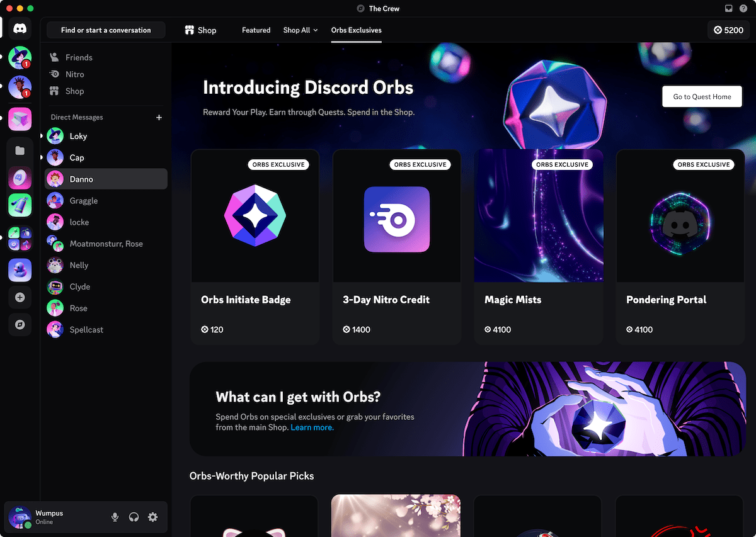Open the rubber duck server
Viewport: 756px width, 537px height.
[20, 270]
